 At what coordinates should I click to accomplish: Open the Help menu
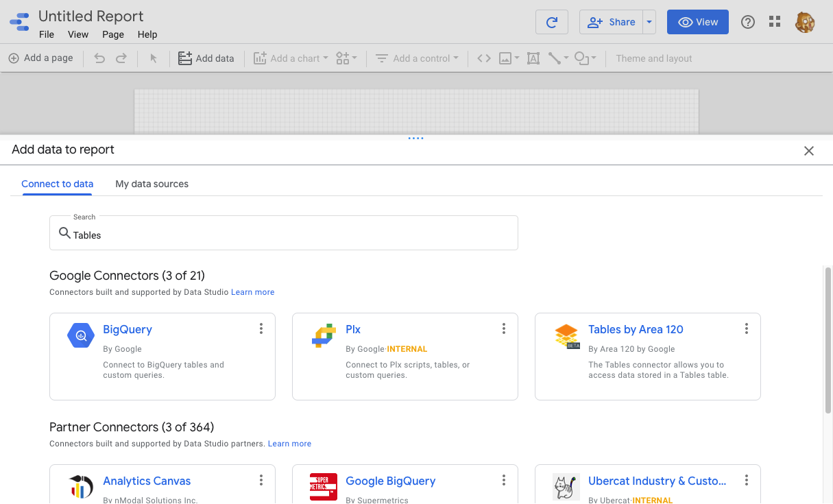click(x=147, y=34)
